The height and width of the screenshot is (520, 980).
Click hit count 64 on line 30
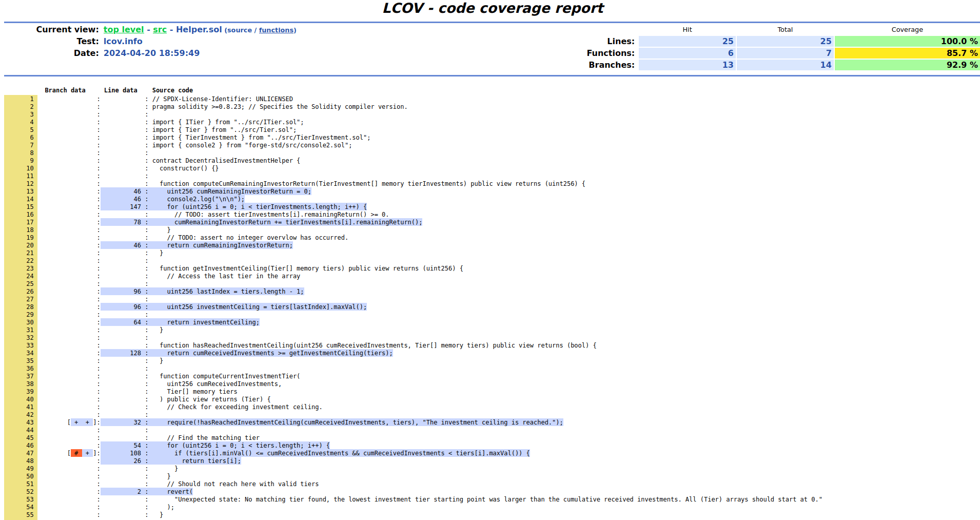point(138,322)
